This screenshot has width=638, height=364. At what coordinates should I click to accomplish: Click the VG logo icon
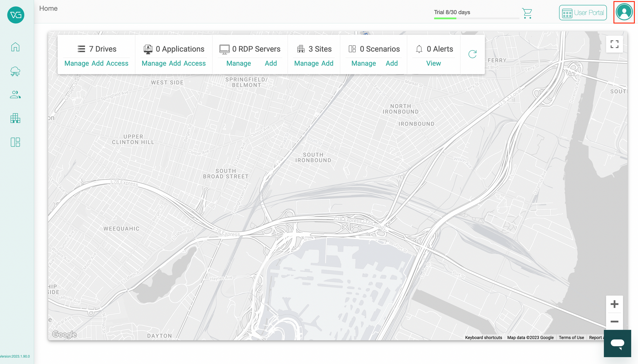pos(16,15)
